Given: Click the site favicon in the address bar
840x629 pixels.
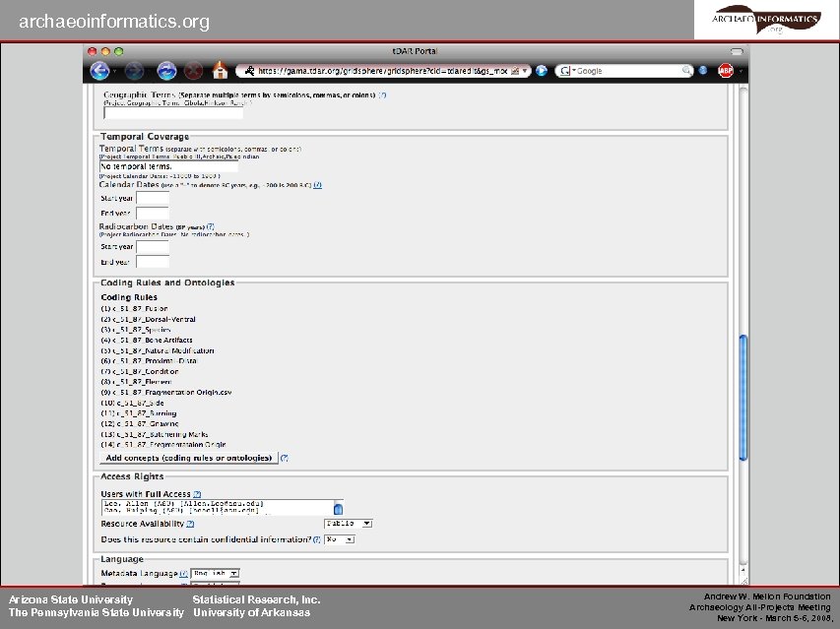Looking at the screenshot, I should (x=249, y=71).
